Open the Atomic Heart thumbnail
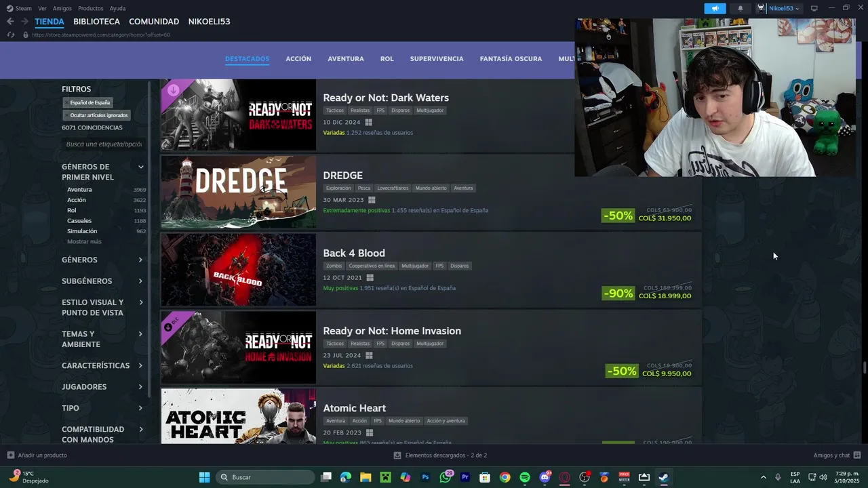Image resolution: width=868 pixels, height=488 pixels. 238,416
